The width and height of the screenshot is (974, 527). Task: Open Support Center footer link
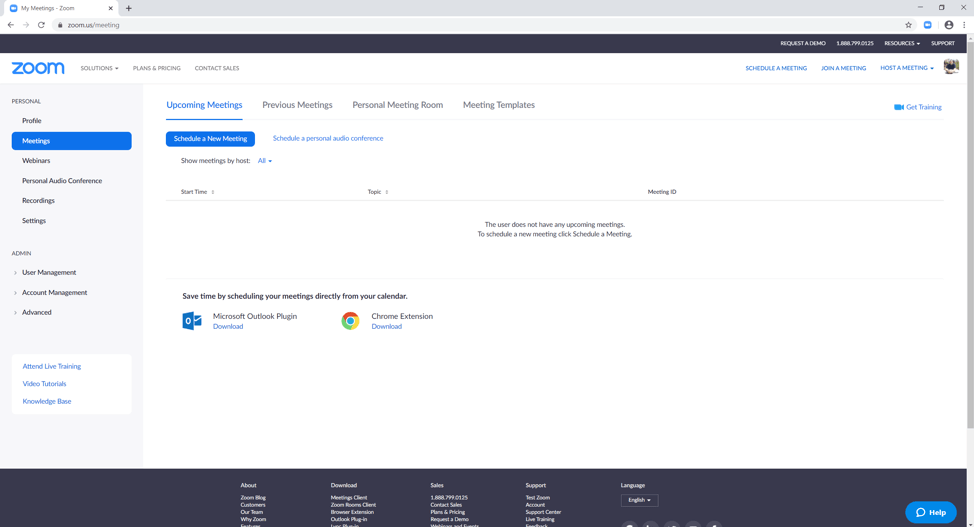543,512
